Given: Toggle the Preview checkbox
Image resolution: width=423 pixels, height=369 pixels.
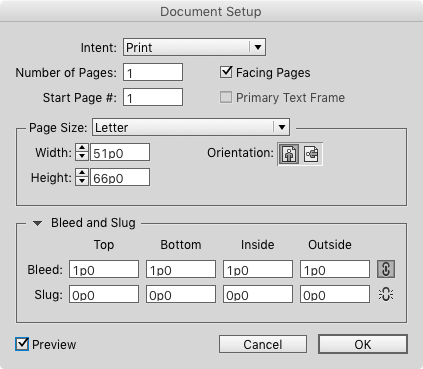Looking at the screenshot, I should click(x=22, y=344).
